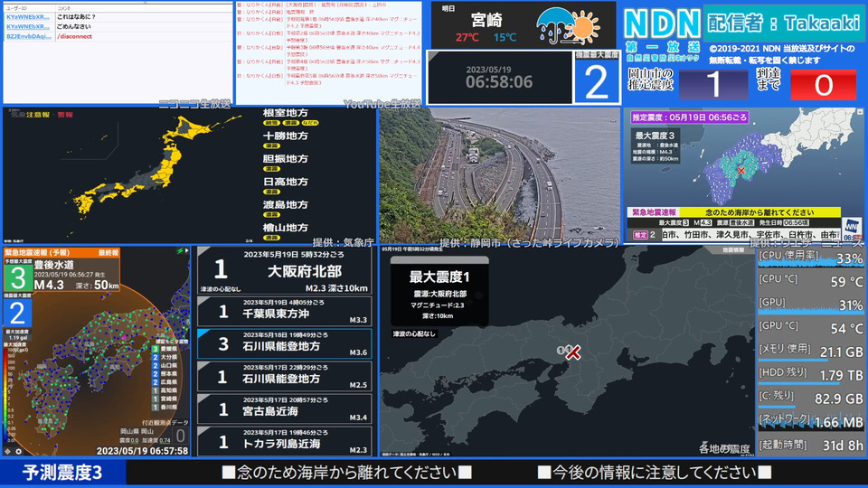This screenshot has height=488, width=868.
Task: Click 愛媛県 in prefecture intensity list
Action: pyautogui.click(x=169, y=349)
